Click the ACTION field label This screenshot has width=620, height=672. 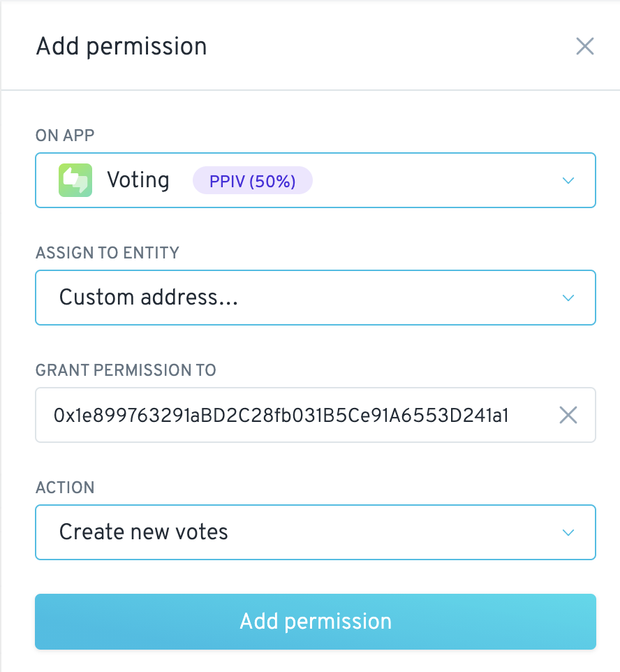tap(65, 488)
